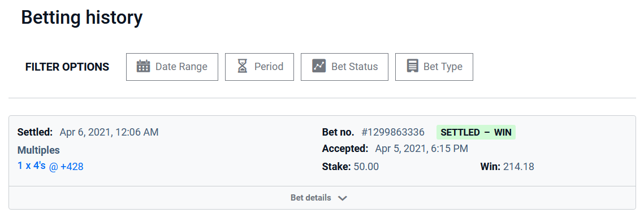This screenshot has height=213, width=644.
Task: Open the Date Range filter
Action: click(172, 67)
